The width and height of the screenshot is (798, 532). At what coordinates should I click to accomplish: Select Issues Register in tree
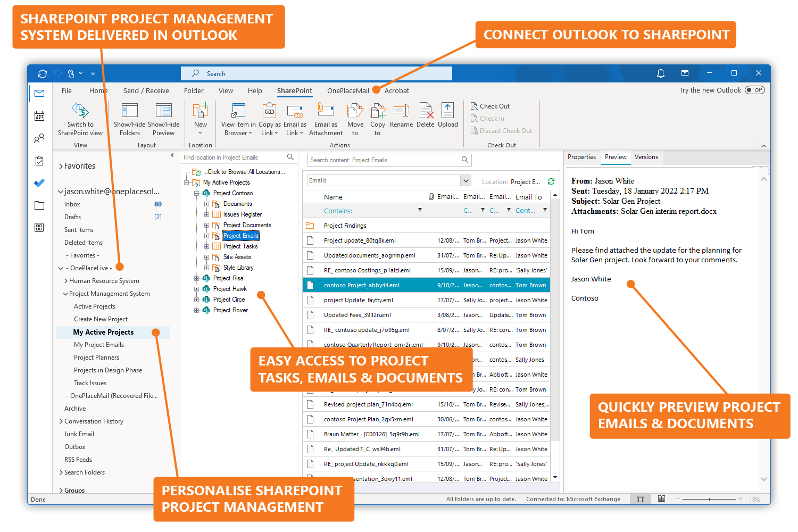pos(243,214)
